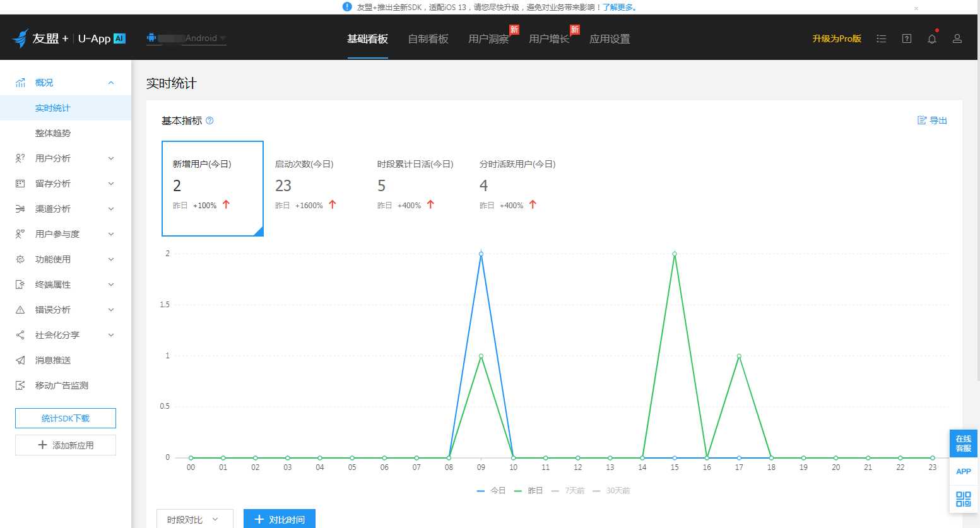Image resolution: width=980 pixels, height=528 pixels.
Task: Toggle the 昨日 series in chart legend
Action: (529, 490)
